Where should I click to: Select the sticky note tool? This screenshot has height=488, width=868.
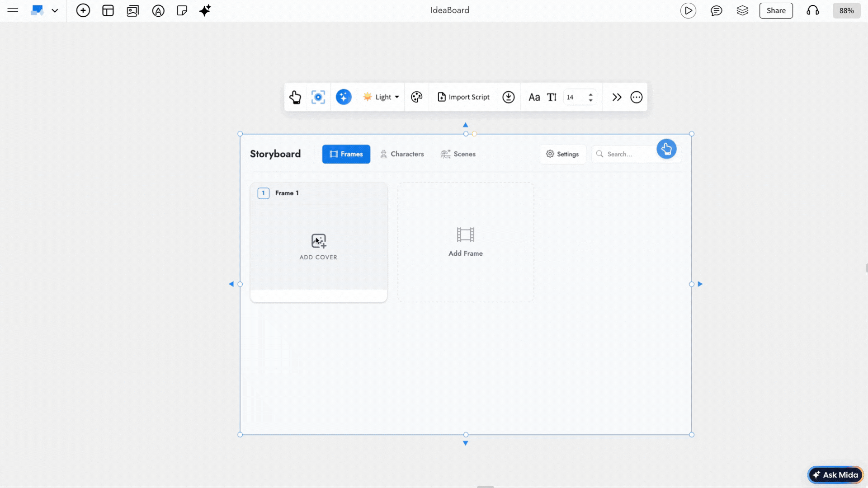(x=182, y=10)
